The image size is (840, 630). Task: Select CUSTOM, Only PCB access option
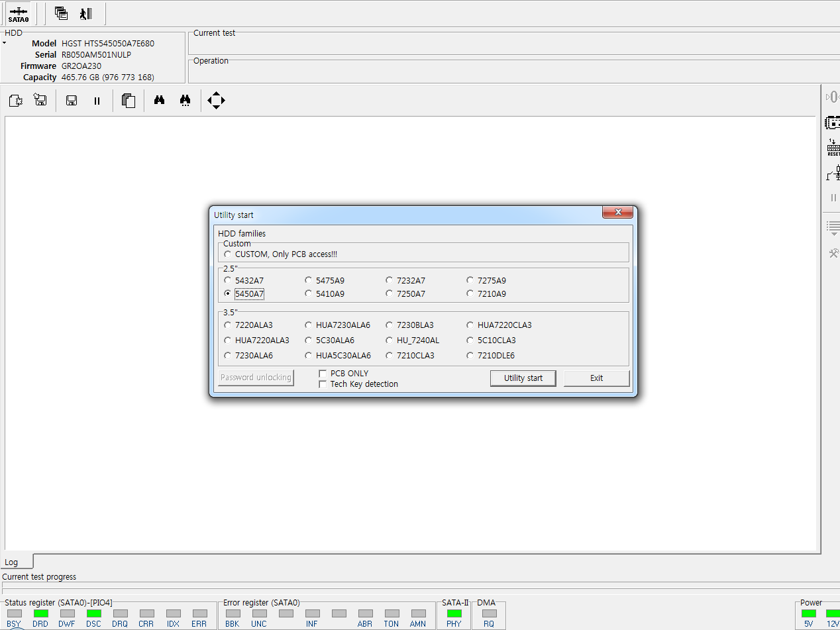[x=228, y=254]
